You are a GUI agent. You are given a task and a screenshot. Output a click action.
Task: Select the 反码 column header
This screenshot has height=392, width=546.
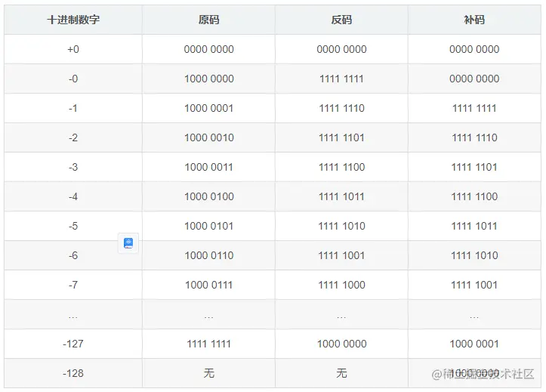tap(341, 20)
